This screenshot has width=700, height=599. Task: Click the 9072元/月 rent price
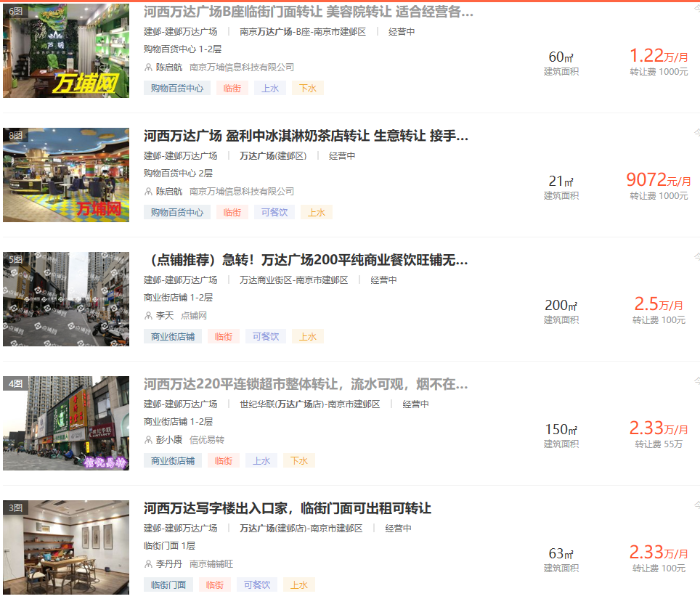pos(658,180)
